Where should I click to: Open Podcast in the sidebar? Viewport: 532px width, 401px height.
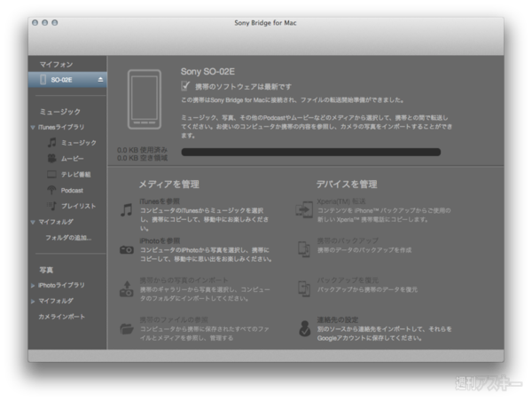[x=72, y=190]
